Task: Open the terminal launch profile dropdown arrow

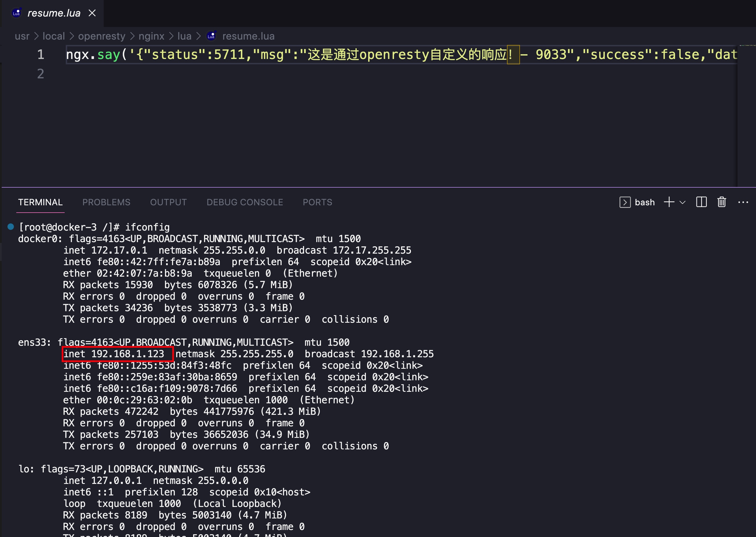Action: 682,202
